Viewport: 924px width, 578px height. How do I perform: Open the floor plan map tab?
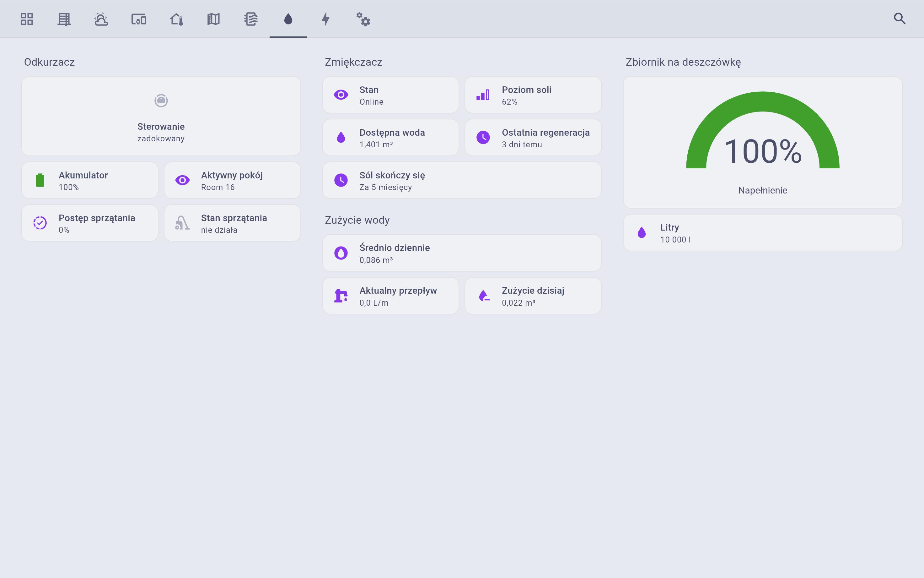click(x=213, y=19)
